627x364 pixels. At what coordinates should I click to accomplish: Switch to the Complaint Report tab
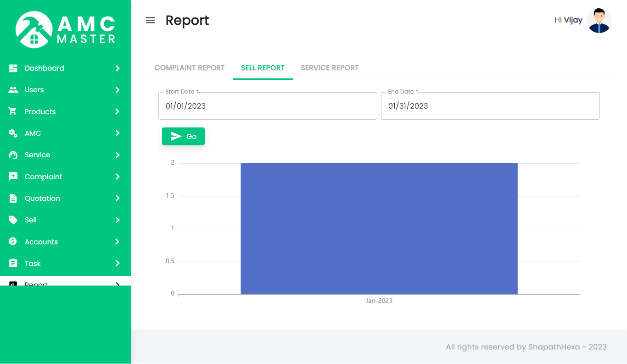click(x=189, y=68)
